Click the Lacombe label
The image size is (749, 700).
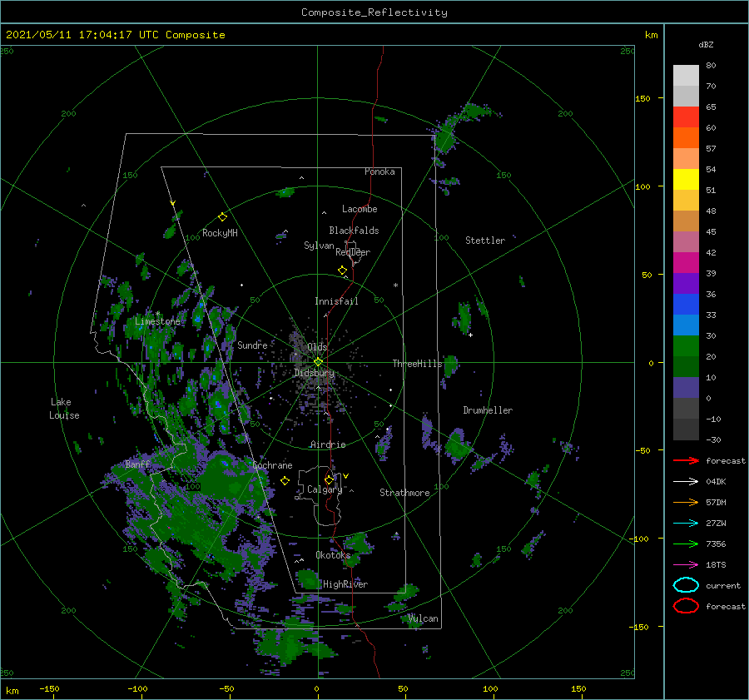click(360, 209)
